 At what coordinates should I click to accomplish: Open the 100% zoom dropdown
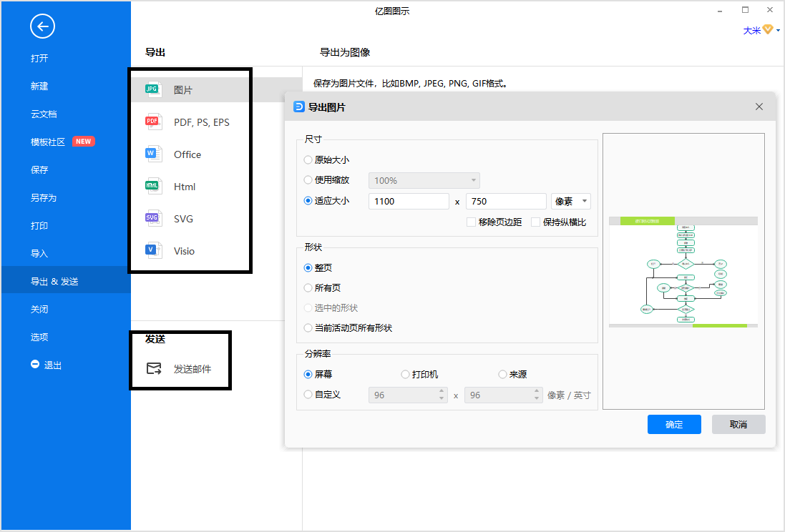tap(424, 180)
